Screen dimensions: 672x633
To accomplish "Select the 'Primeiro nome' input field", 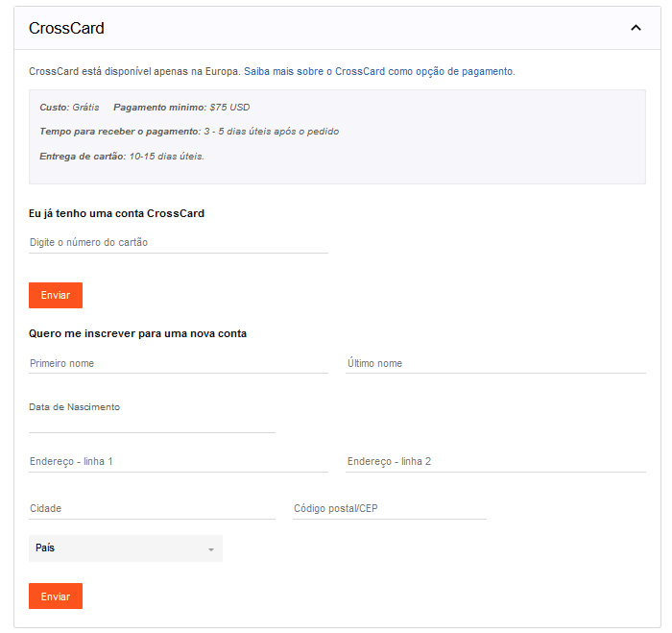I will (179, 363).
